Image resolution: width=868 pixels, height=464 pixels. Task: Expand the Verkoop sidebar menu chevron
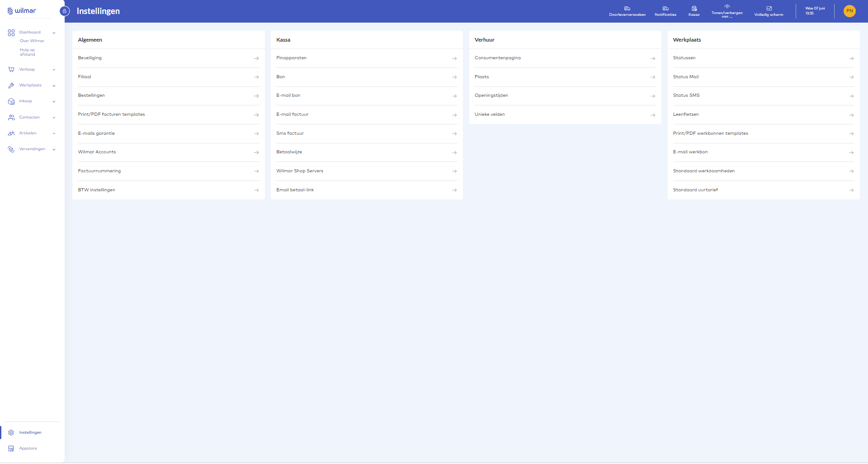(54, 70)
